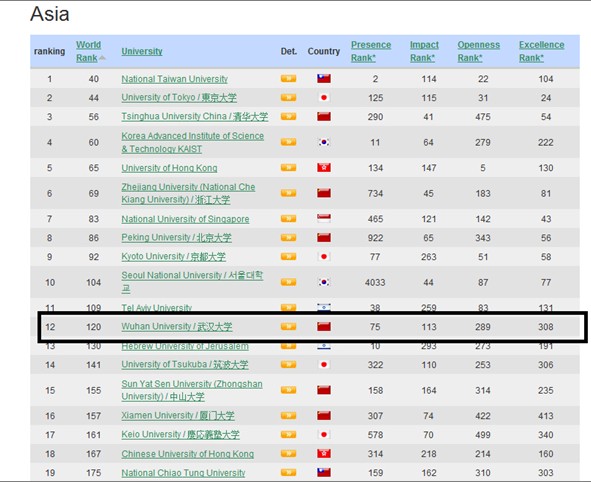Viewport: 591px width, 482px height.
Task: Open Chinese University of Hong Kong link
Action: point(187,454)
